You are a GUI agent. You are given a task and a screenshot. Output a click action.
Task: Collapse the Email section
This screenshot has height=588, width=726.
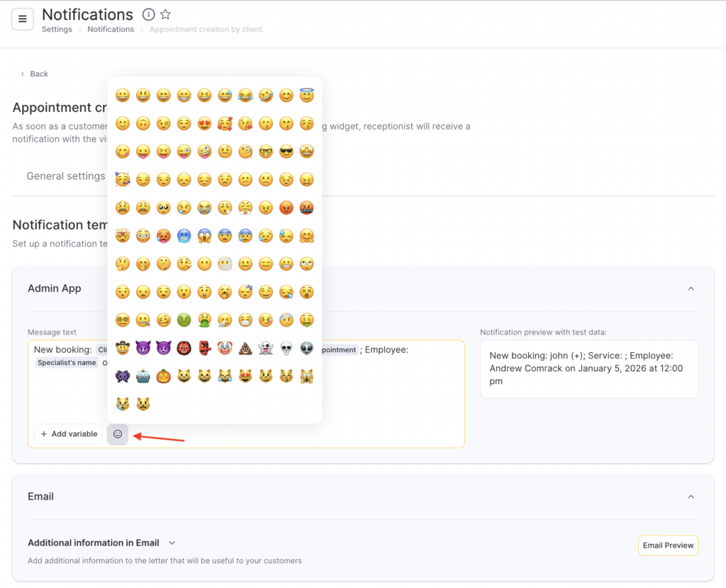click(691, 497)
